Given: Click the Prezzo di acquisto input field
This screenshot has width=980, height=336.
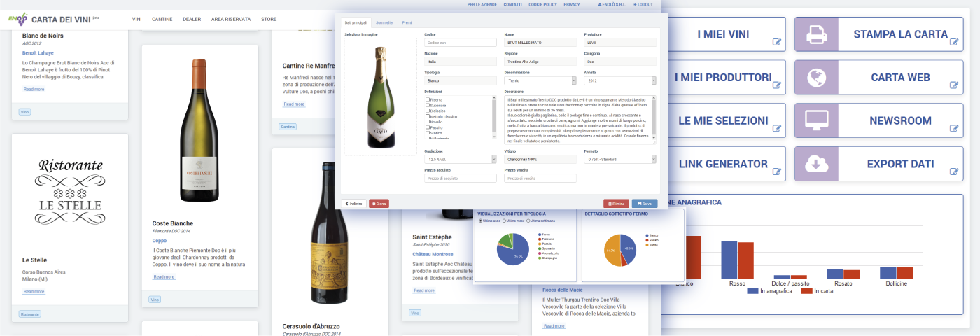Looking at the screenshot, I should 461,178.
